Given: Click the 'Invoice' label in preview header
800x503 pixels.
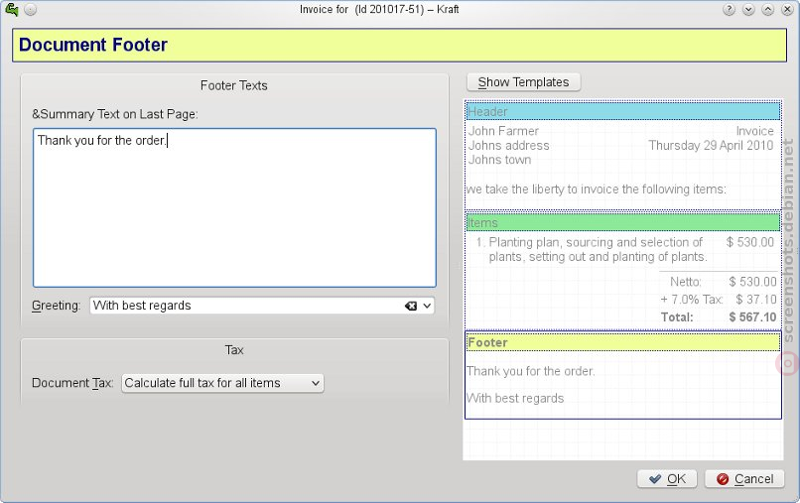Looking at the screenshot, I should click(755, 131).
